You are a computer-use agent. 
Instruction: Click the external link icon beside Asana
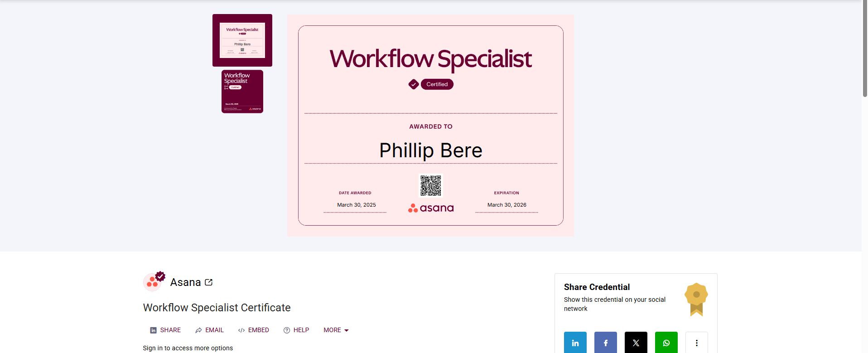(x=208, y=282)
